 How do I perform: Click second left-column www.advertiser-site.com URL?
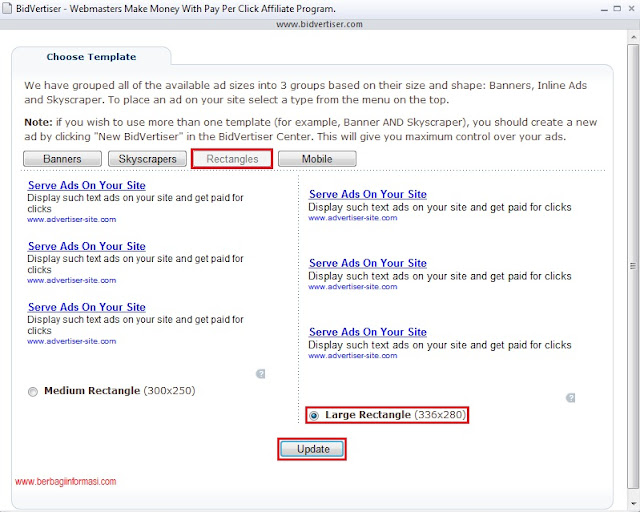point(72,280)
